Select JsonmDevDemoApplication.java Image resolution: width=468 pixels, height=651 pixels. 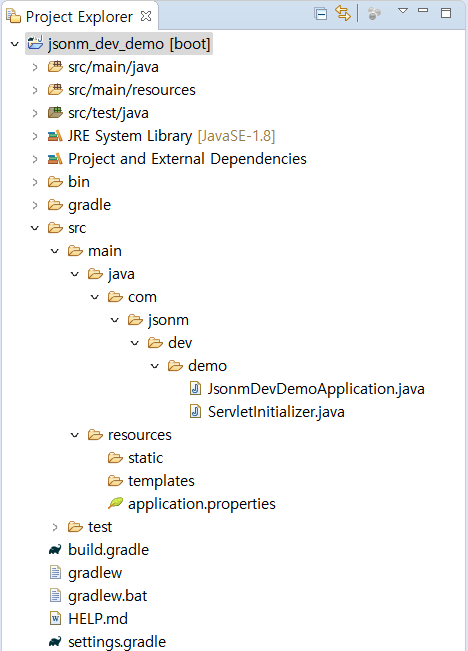tap(316, 389)
